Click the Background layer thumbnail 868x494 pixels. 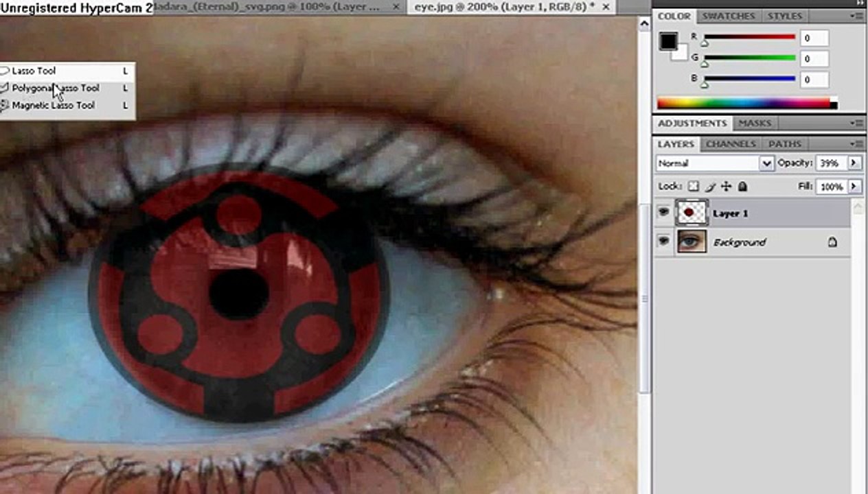click(x=692, y=242)
